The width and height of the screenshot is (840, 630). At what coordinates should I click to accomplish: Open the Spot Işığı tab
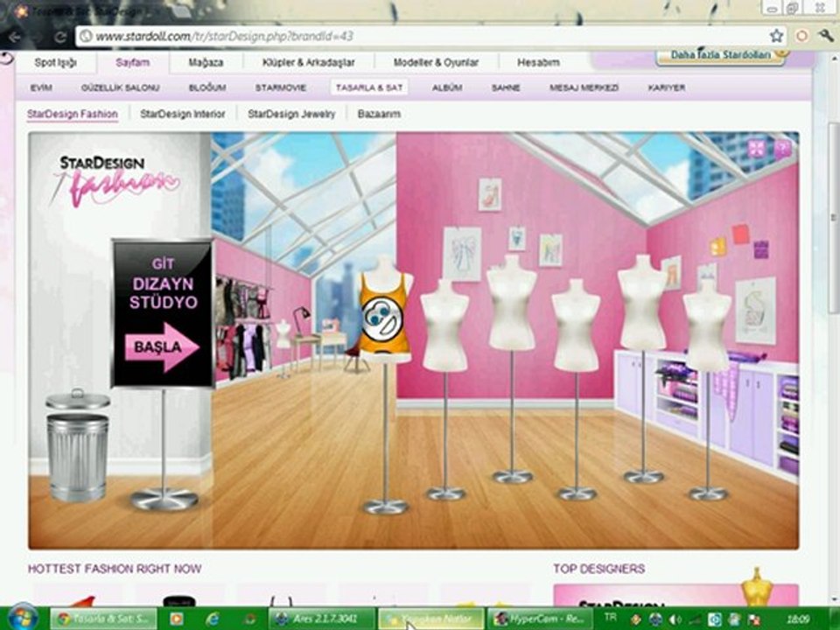(56, 63)
